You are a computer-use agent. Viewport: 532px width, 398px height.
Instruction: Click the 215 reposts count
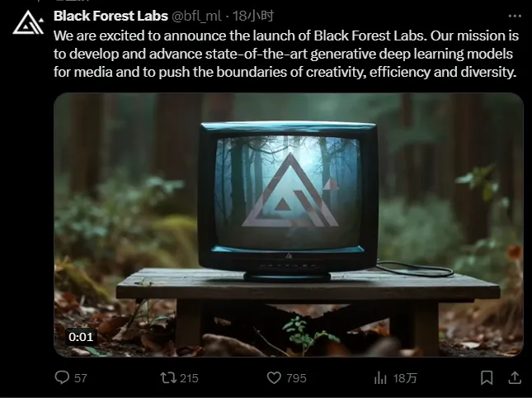pos(190,378)
